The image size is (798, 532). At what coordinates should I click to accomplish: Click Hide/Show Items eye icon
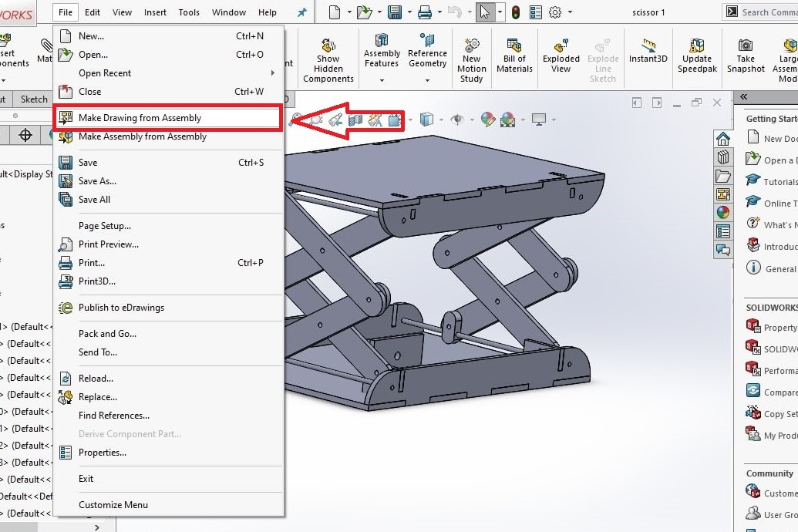[x=457, y=120]
